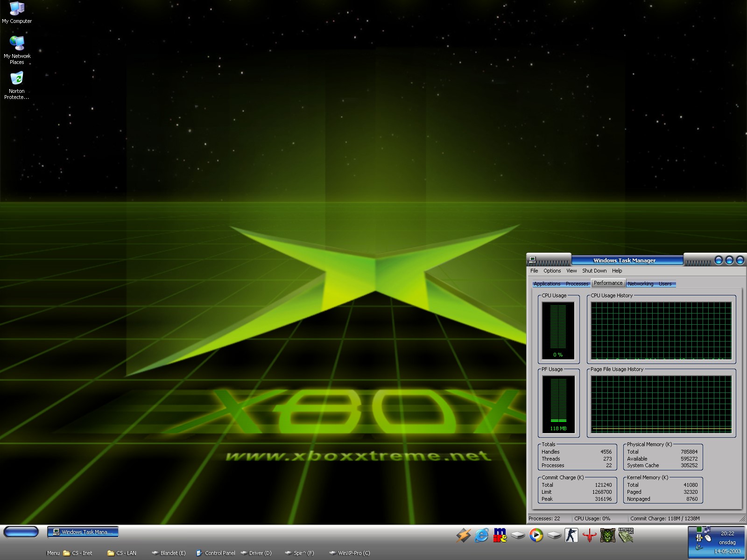Open the Control Panel shortcut
The height and width of the screenshot is (560, 747).
[x=216, y=553]
